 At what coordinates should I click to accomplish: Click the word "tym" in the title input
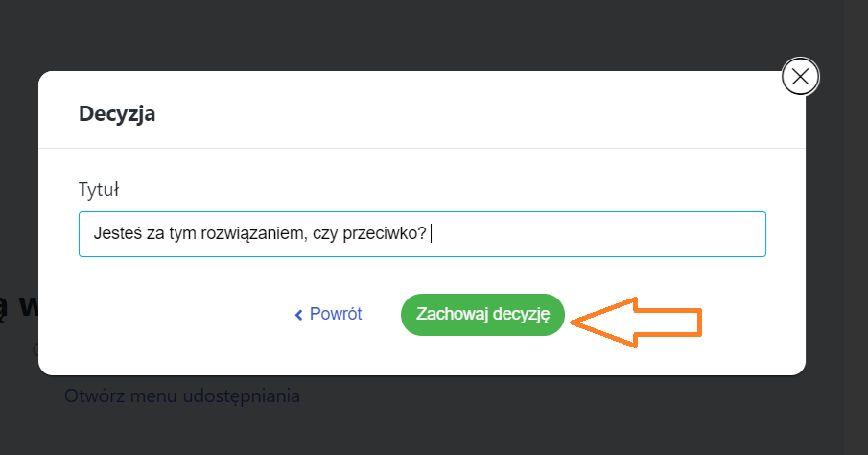(x=182, y=233)
